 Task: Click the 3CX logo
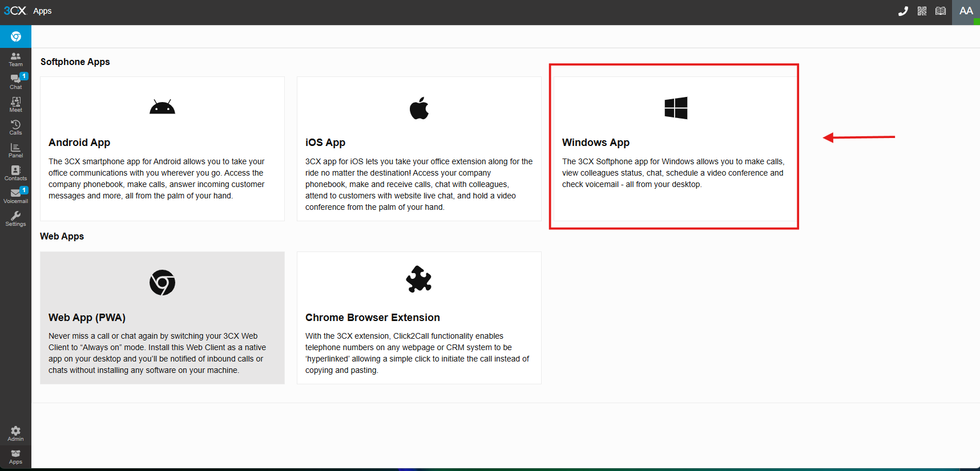[x=15, y=11]
